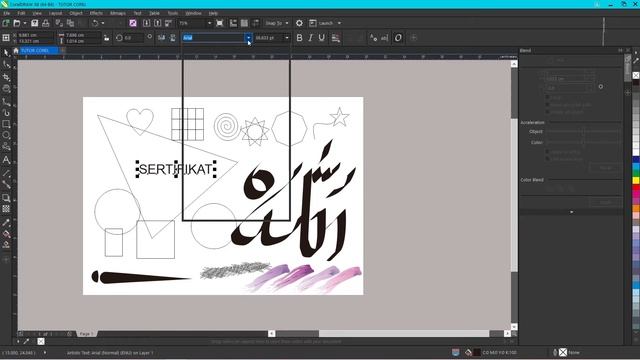Toggle Mirror vertically button

click(x=173, y=38)
